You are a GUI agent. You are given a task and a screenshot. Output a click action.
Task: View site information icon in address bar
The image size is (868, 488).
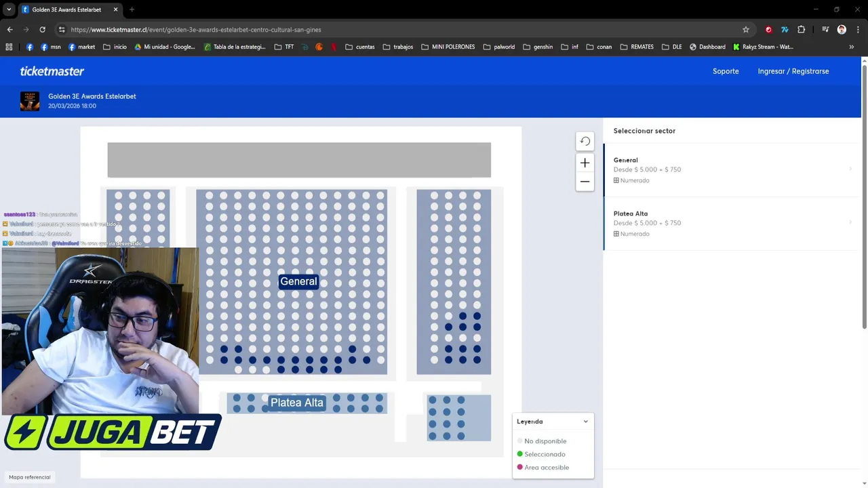[62, 30]
